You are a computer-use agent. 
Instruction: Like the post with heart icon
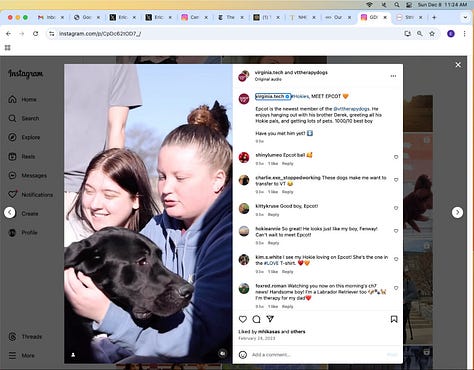[x=243, y=319]
